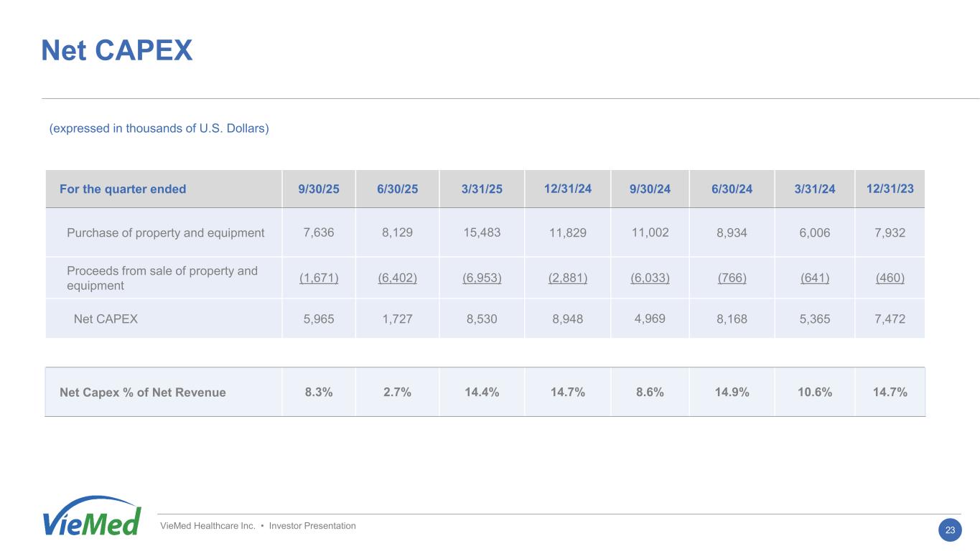This screenshot has height=551, width=980.
Task: Select 'Purchase of property and equipment' row label
Action: point(165,232)
